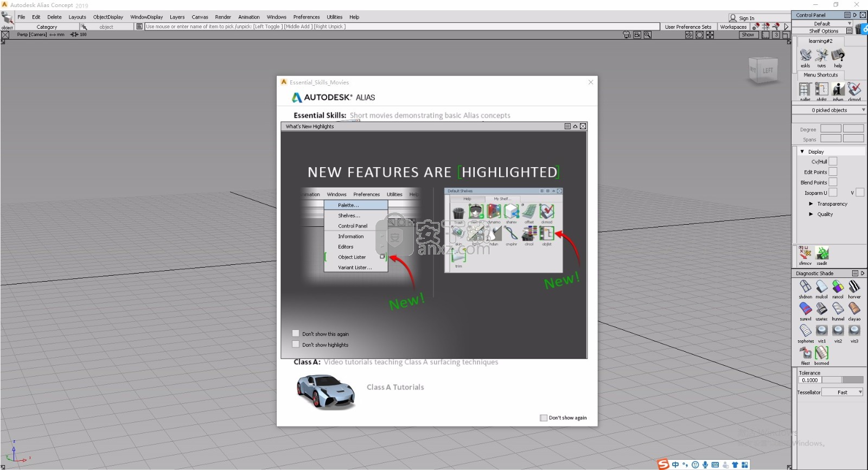
Task: Adjust the Tolerance slider
Action: point(843,380)
